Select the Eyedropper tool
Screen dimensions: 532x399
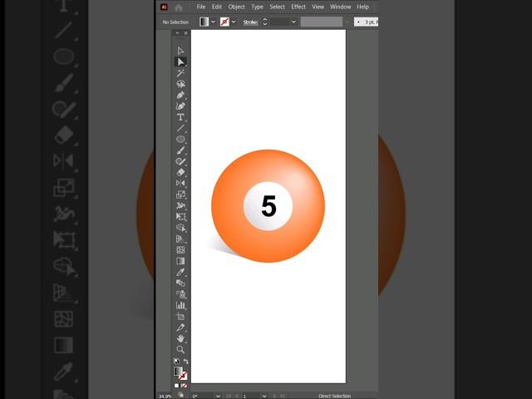click(180, 272)
